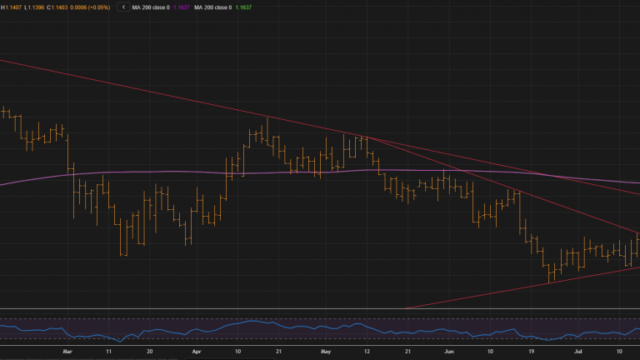The image size is (640, 360).
Task: Select the ascending red support trendline
Action: [522, 288]
